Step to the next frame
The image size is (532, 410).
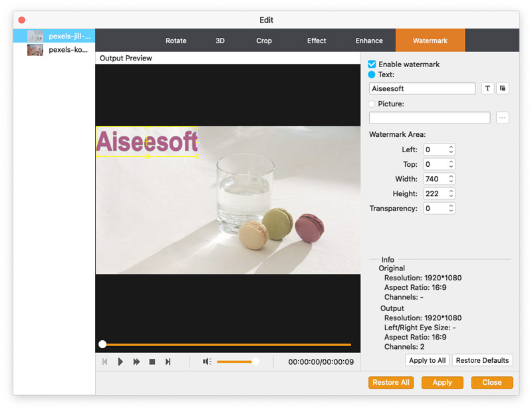[x=168, y=362]
